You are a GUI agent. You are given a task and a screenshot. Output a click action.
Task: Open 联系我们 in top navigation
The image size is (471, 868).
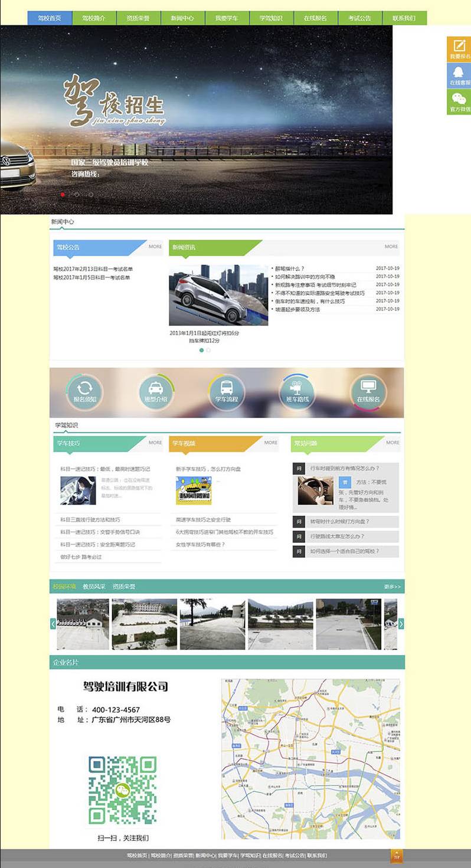click(x=404, y=18)
